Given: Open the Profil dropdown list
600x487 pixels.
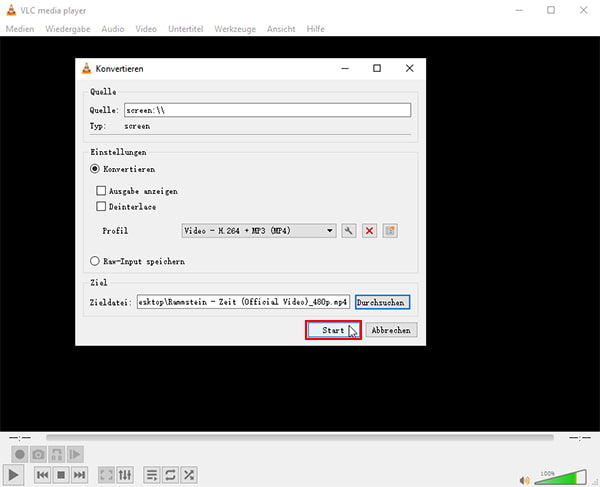Looking at the screenshot, I should (x=259, y=231).
